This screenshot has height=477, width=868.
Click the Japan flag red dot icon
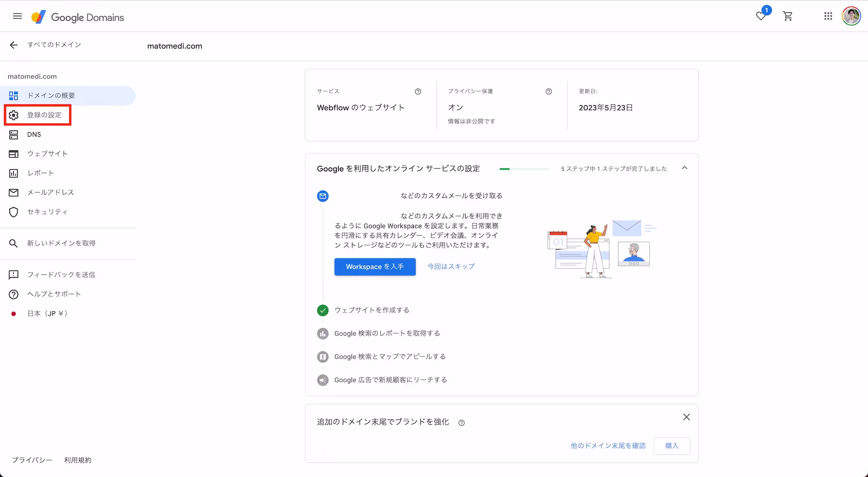pyautogui.click(x=14, y=313)
